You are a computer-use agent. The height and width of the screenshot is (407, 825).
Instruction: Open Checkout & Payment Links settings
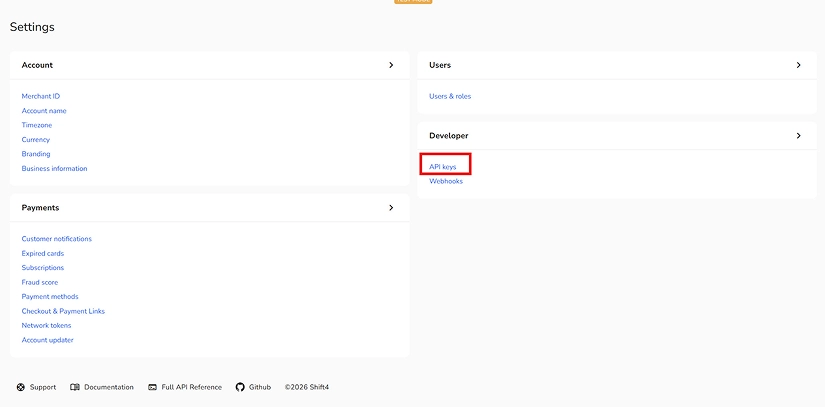tap(63, 311)
